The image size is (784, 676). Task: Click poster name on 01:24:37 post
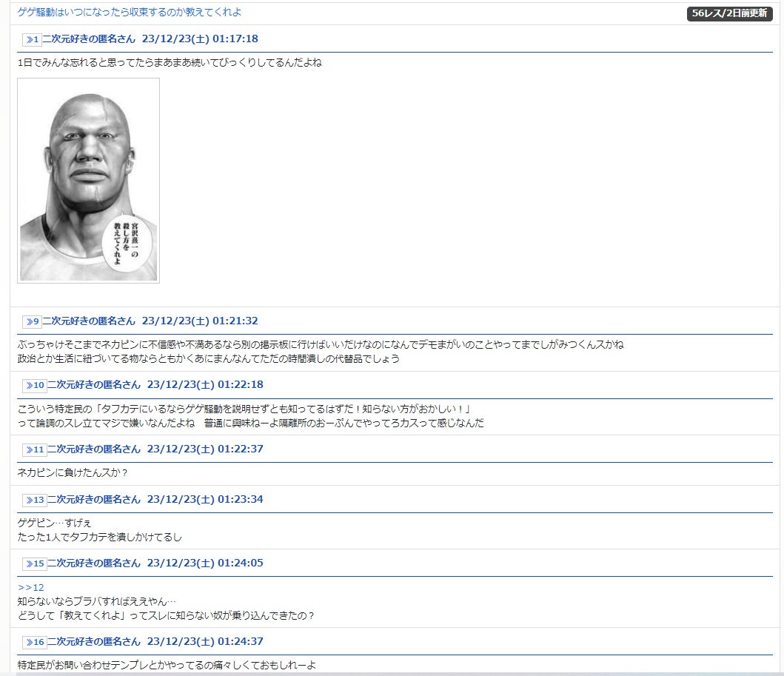[x=94, y=641]
